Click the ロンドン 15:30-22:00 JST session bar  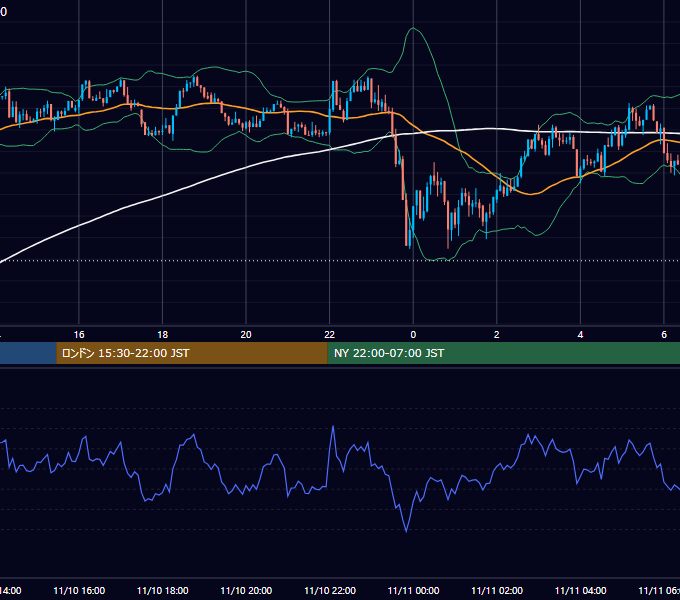point(192,353)
